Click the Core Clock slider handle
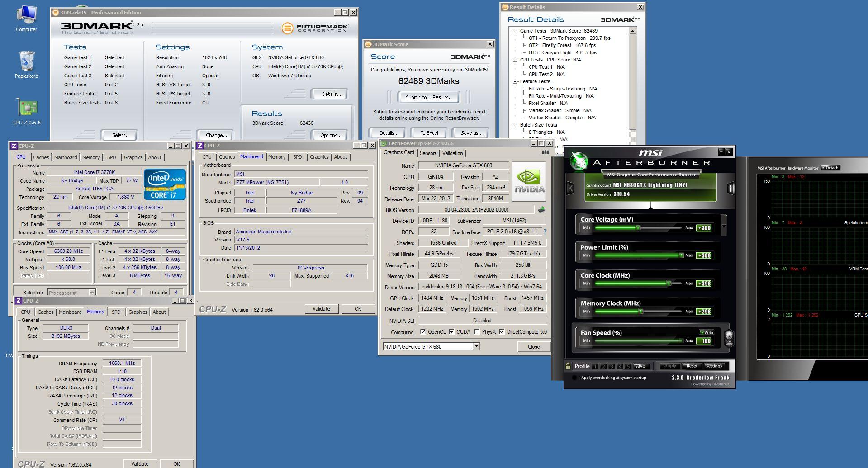Image resolution: width=868 pixels, height=468 pixels. tap(669, 284)
